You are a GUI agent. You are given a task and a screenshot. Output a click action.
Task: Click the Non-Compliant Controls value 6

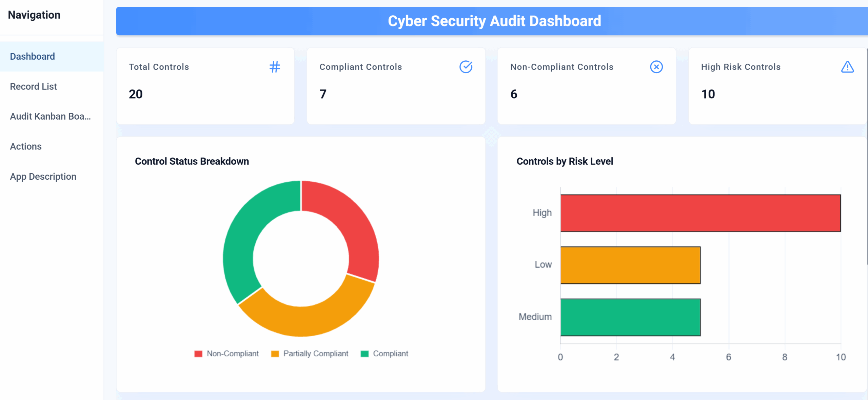pyautogui.click(x=514, y=94)
